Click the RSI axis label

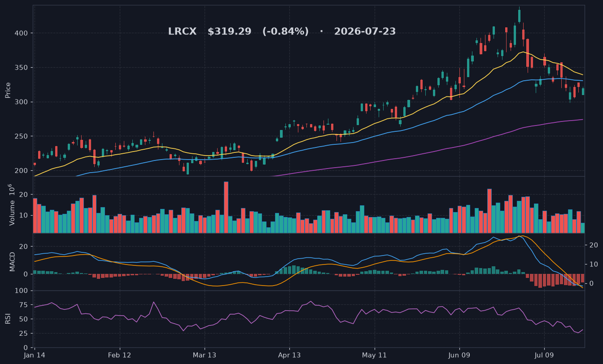click(x=8, y=319)
